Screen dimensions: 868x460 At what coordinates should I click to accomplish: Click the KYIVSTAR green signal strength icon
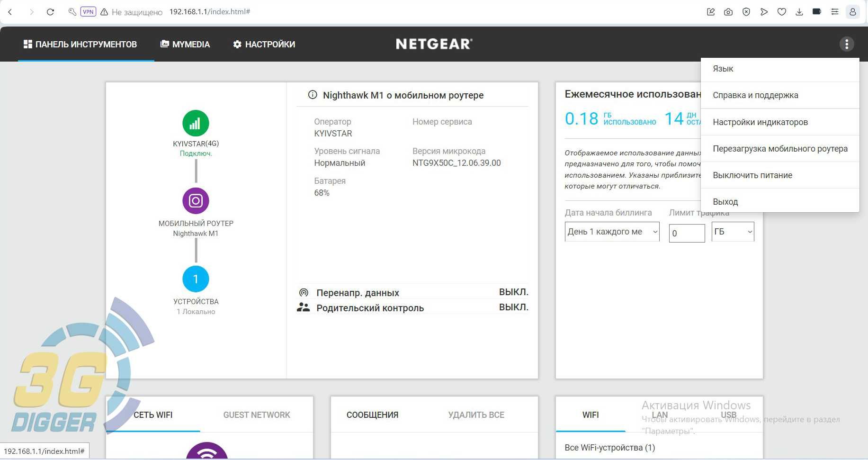click(x=196, y=124)
